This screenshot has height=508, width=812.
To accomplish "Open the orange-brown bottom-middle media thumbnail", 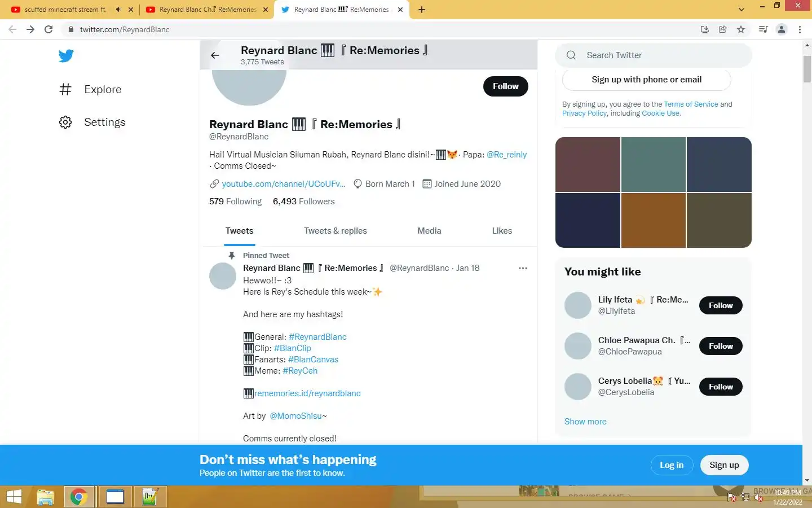I will coord(654,220).
